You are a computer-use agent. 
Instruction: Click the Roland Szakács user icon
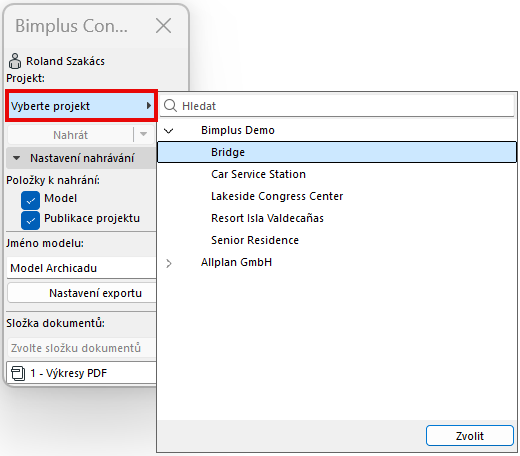click(15, 61)
